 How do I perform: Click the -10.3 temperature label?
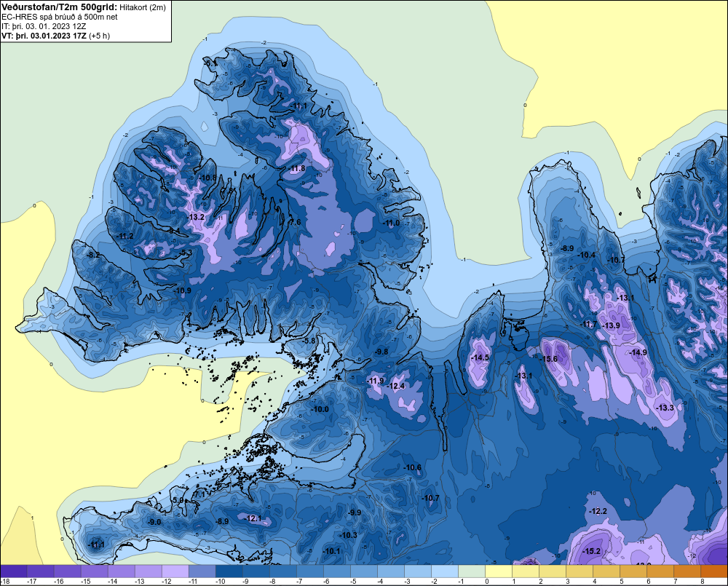348,535
